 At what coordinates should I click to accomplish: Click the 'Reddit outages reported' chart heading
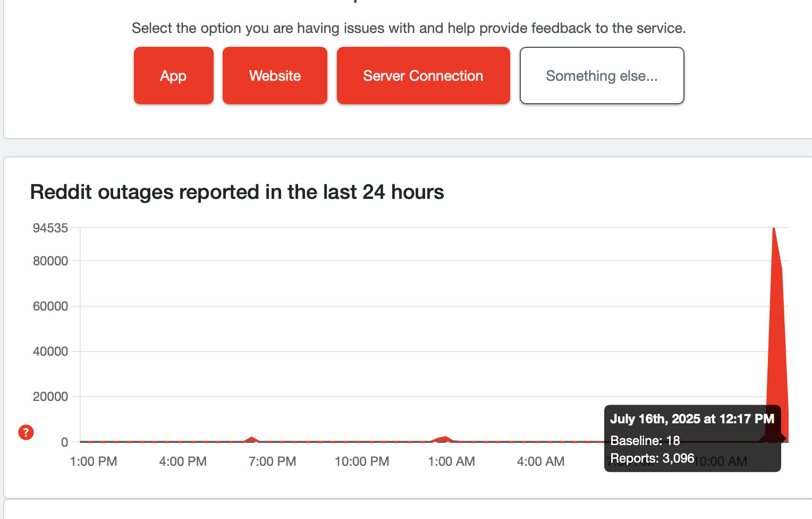click(237, 192)
